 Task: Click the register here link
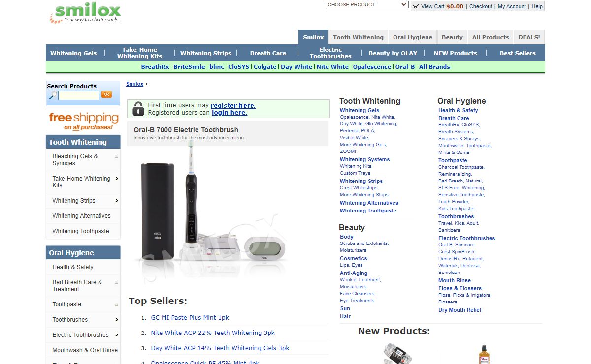pos(233,105)
